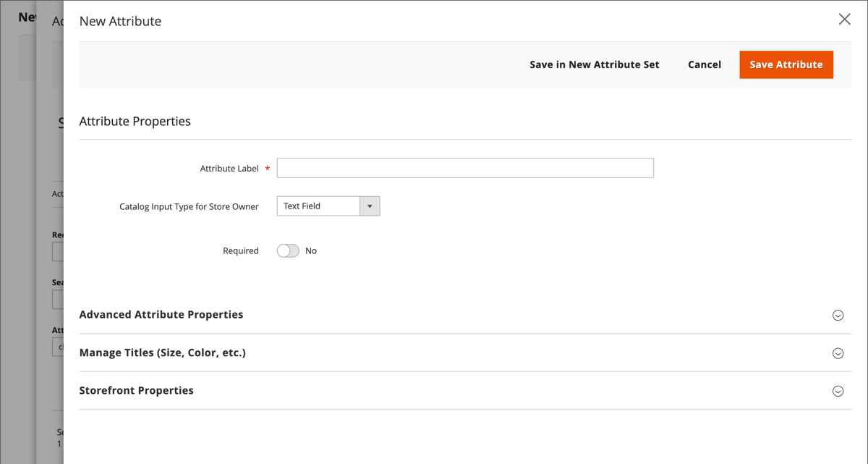Open the Manage Titles (Size, Color, etc.) section

(163, 353)
